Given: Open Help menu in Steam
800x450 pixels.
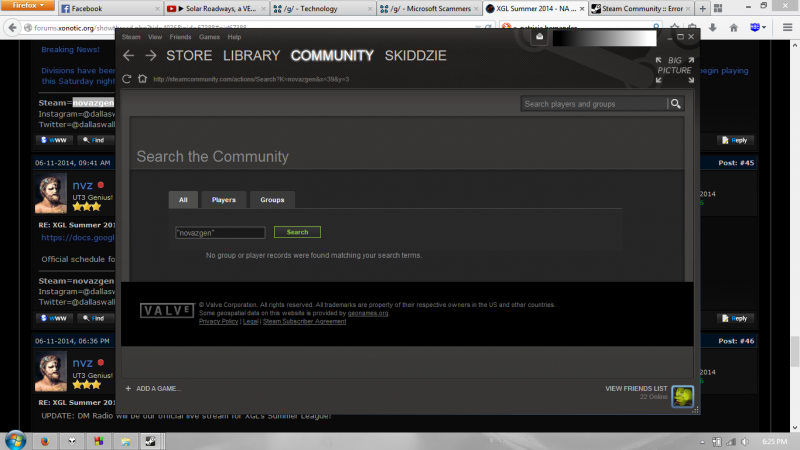Looking at the screenshot, I should (234, 37).
